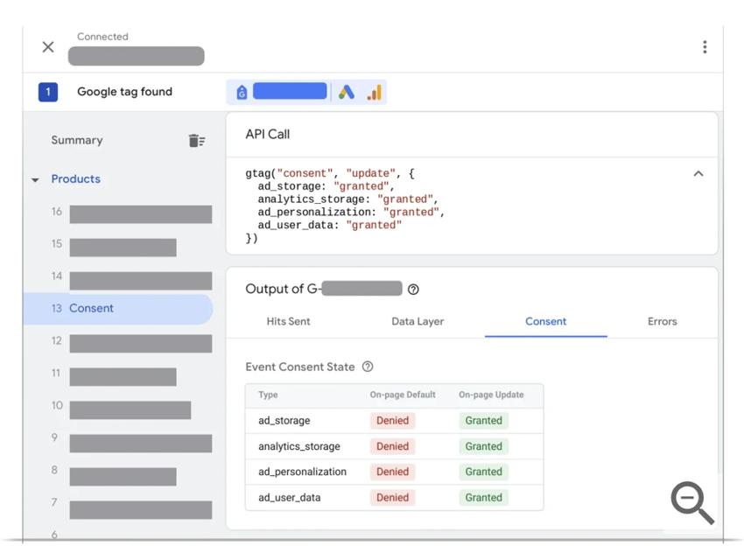Close the Tag Assistant debug panel

48,47
